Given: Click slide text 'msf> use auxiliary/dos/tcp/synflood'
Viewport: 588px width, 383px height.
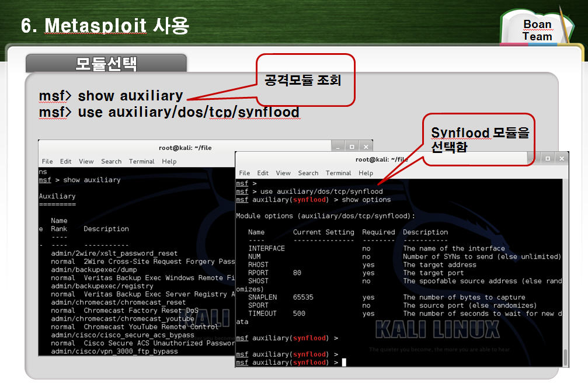Looking at the screenshot, I should point(169,112).
